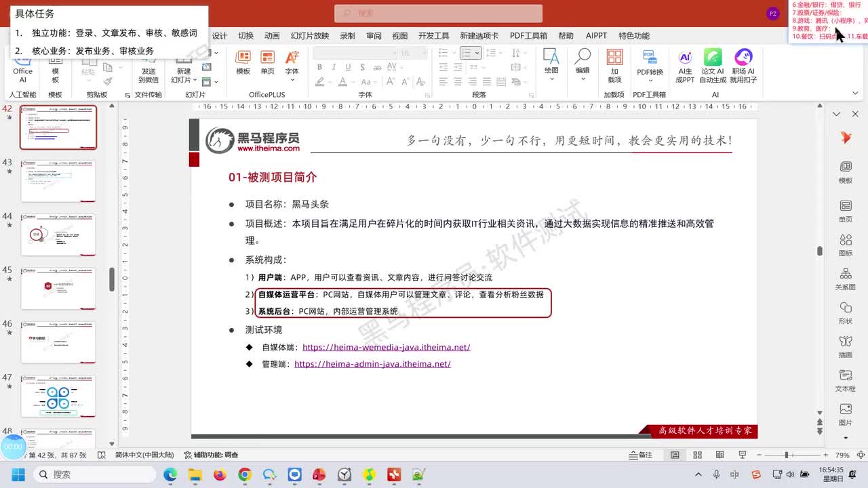Open Microsoft Edge from taskbar
Screen dimensions: 868x488
(x=170, y=474)
